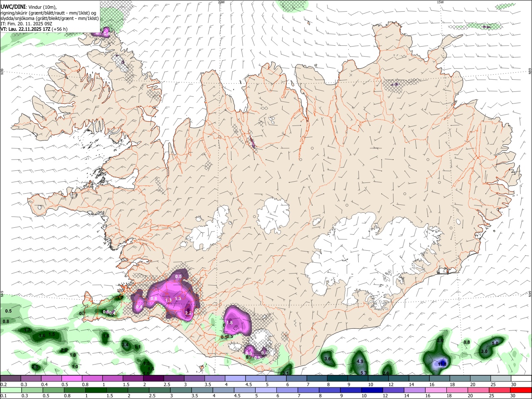Click the 'VT: Lau. 22.11.2025 17Z' valid time
Viewport: 532px width, 399px height.
25,29
